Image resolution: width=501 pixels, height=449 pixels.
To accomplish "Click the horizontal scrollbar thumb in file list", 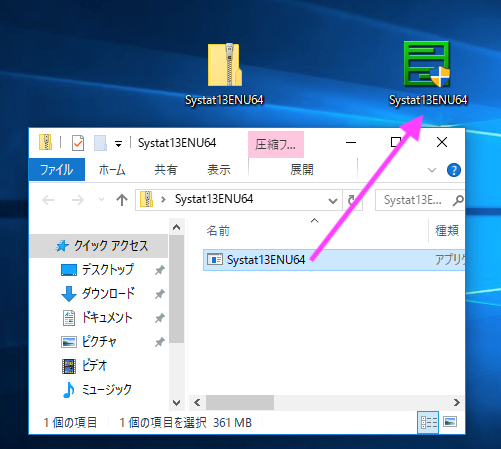I will click(240, 403).
